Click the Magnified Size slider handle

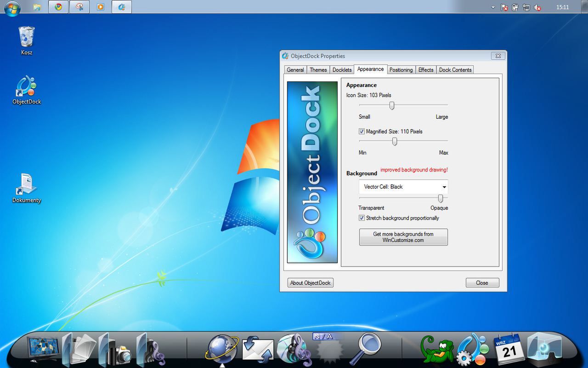pos(395,141)
